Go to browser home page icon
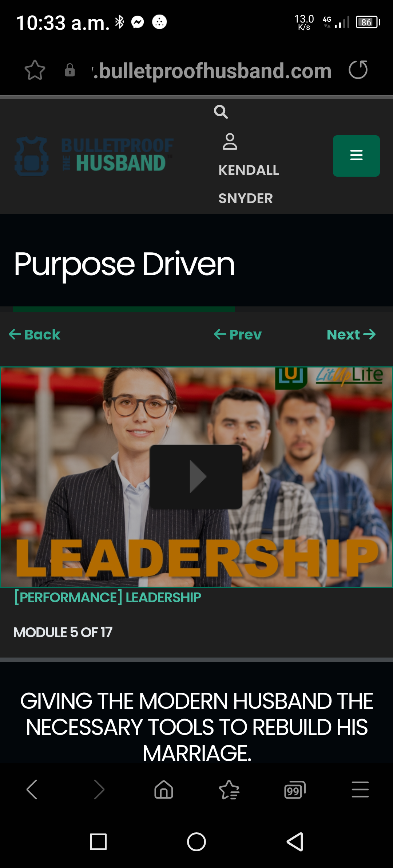The image size is (393, 868). [164, 789]
